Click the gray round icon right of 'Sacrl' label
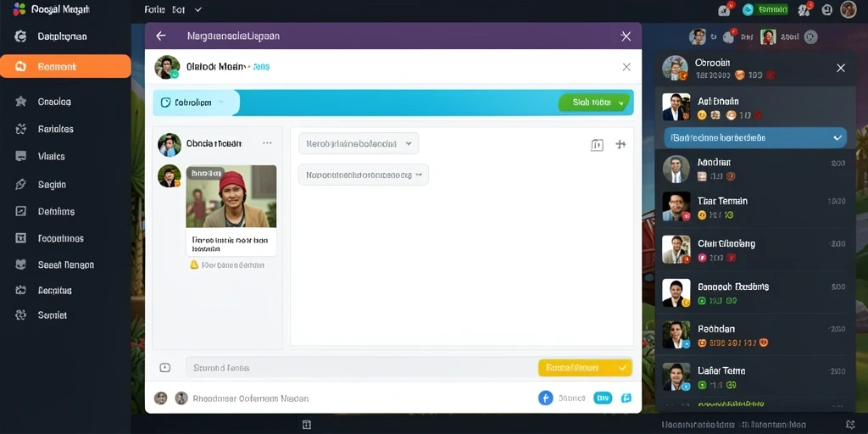Viewport: 868px width, 434px height. click(x=810, y=37)
